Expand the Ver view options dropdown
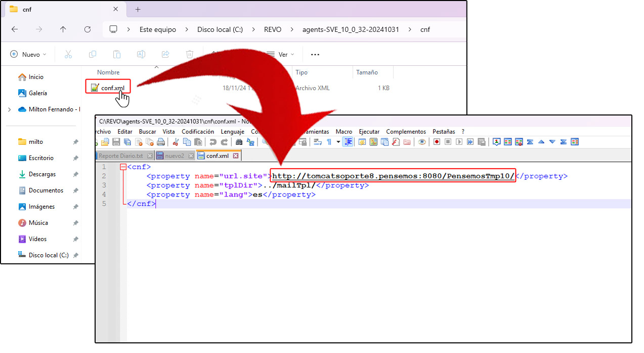 pos(282,55)
